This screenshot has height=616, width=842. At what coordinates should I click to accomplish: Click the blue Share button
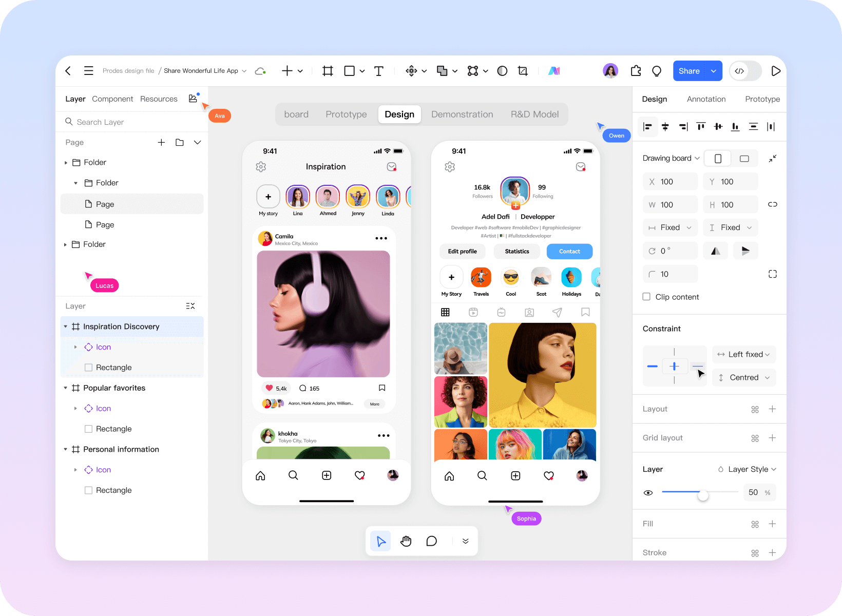(x=689, y=71)
